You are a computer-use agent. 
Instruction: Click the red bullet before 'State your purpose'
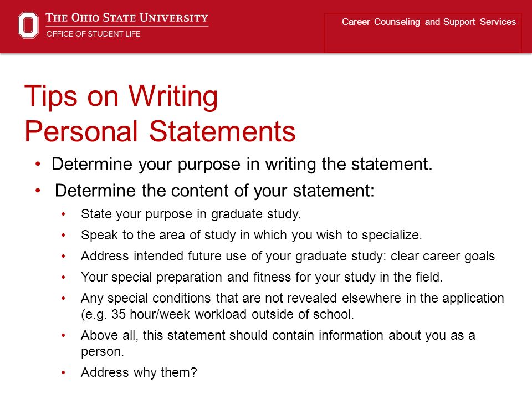coord(63,214)
